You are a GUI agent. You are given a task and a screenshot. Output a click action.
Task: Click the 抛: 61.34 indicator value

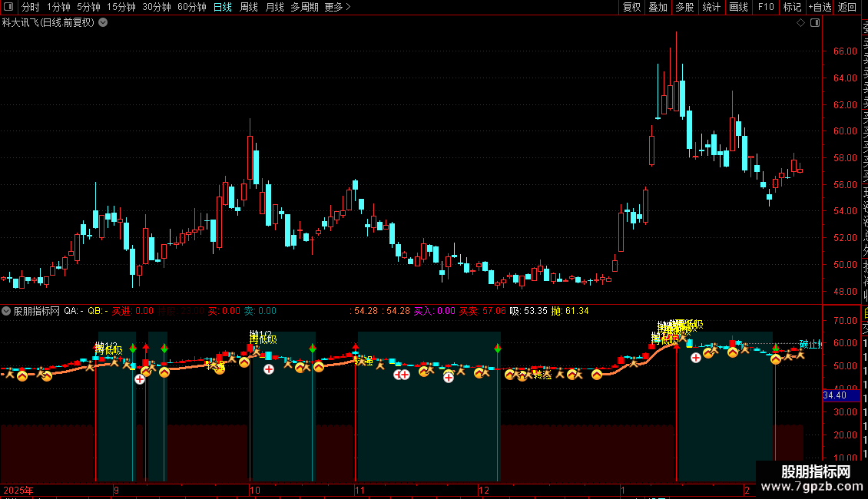pyautogui.click(x=570, y=311)
